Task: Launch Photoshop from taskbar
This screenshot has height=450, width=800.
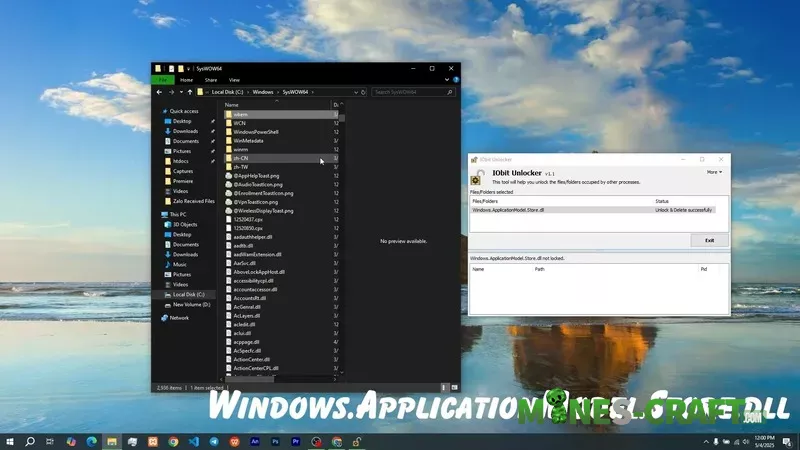Action: click(x=275, y=441)
